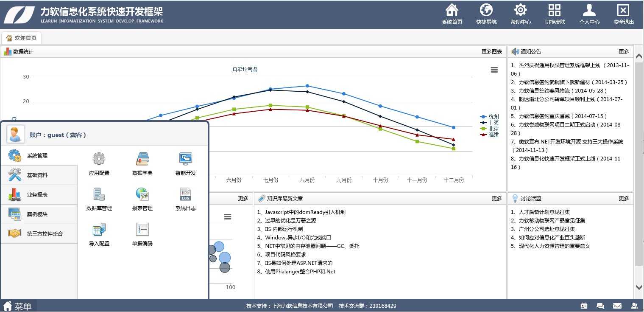Click 更多图表 in 数据统计 panel
644x312 pixels.
(x=492, y=52)
